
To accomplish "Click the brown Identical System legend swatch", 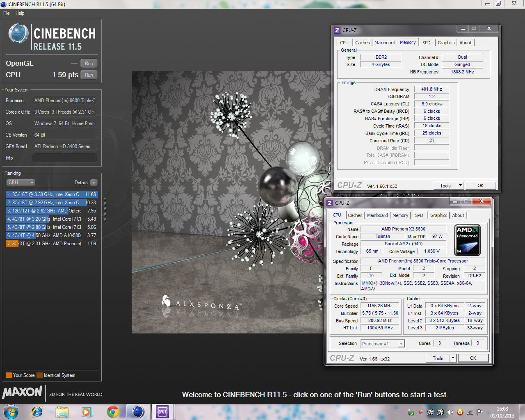I will tap(39, 375).
